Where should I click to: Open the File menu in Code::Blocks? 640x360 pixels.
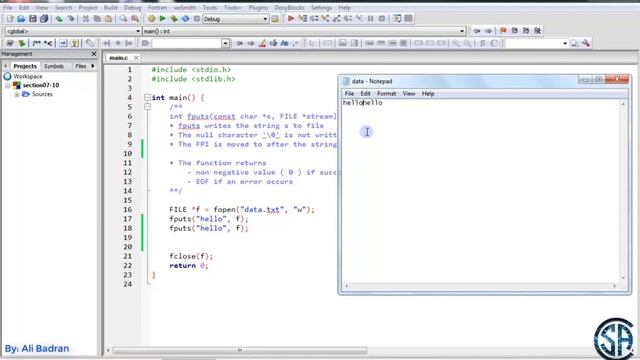[8, 8]
